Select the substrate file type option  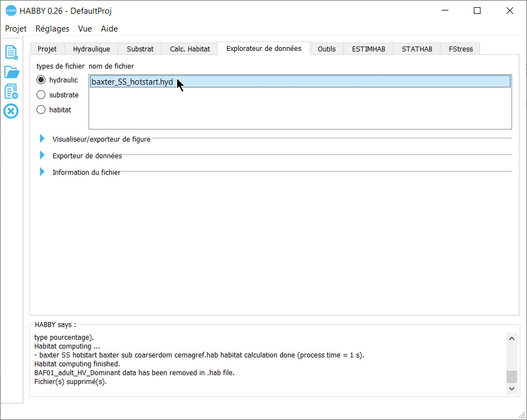(x=41, y=95)
